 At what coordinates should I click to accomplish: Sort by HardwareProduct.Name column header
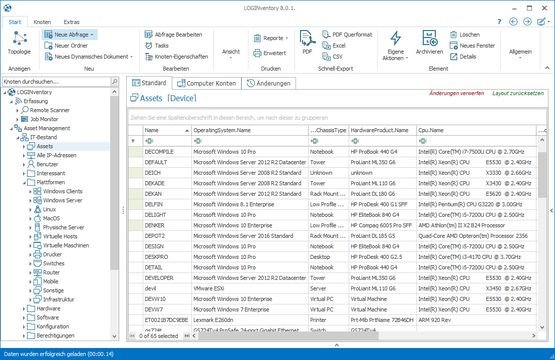coord(383,130)
